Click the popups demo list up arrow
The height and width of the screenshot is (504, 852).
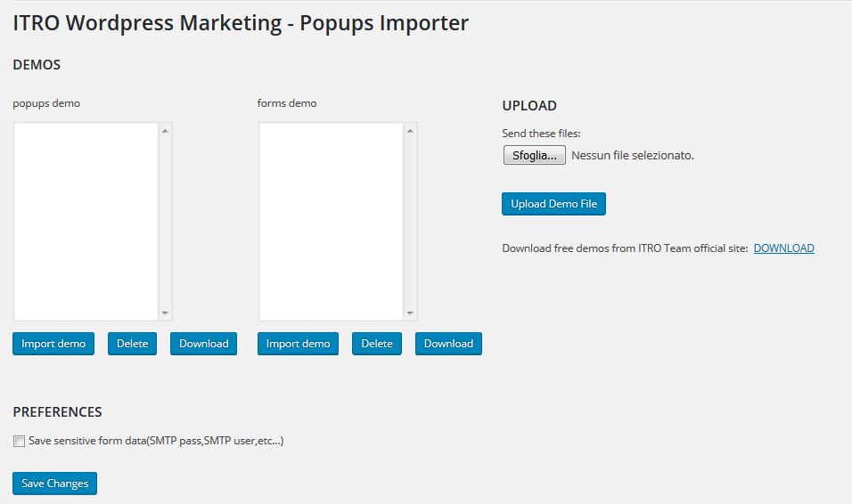(x=165, y=131)
